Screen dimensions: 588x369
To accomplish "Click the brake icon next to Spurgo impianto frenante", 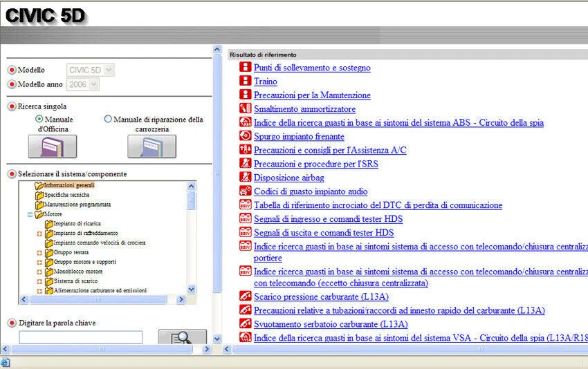I will (246, 135).
